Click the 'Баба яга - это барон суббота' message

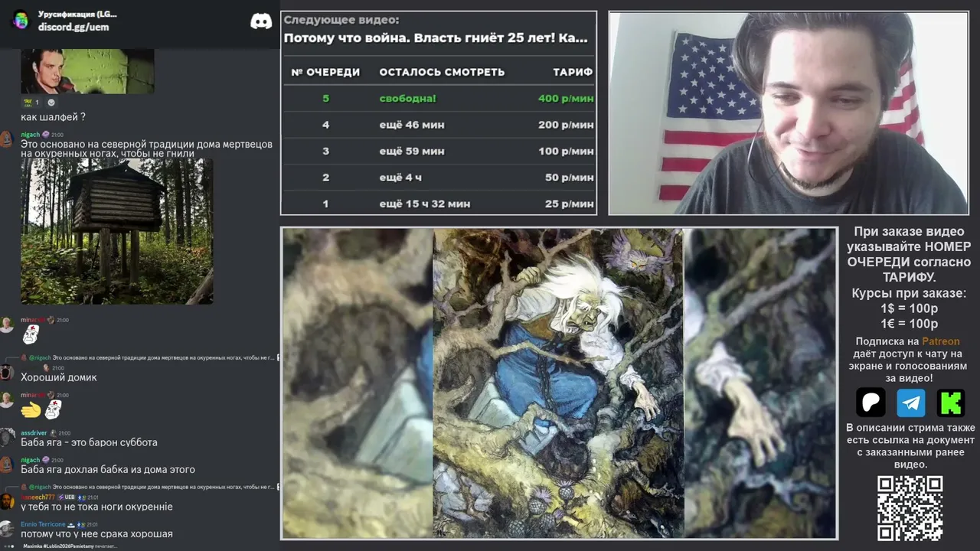(89, 442)
